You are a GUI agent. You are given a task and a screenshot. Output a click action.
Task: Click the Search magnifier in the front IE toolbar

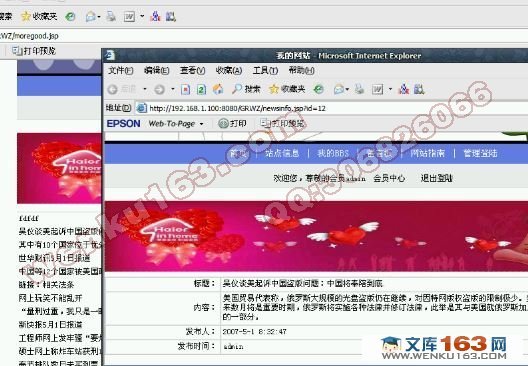(237, 89)
